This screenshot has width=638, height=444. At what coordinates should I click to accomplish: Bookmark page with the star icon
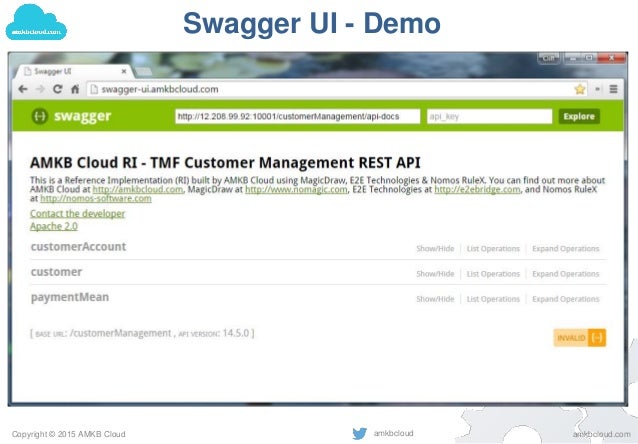click(x=579, y=89)
